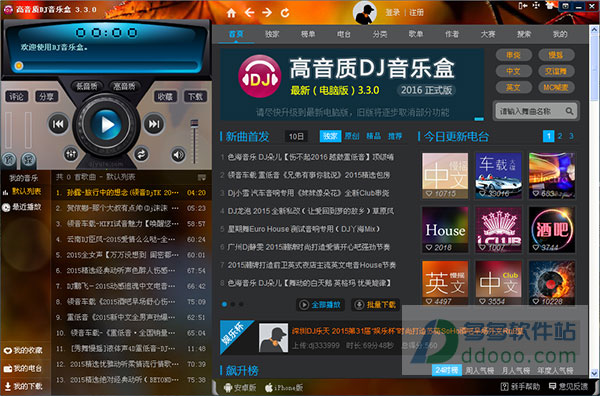Viewport: 600px width, 396px height.
Task: Refresh the page with the reload icon
Action: point(285,13)
